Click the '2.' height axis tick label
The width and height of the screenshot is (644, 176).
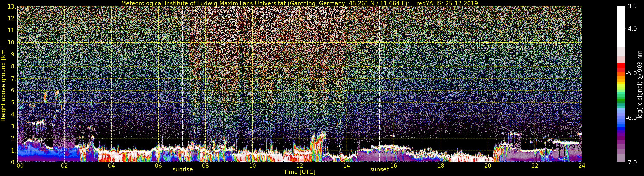pyautogui.click(x=13, y=138)
